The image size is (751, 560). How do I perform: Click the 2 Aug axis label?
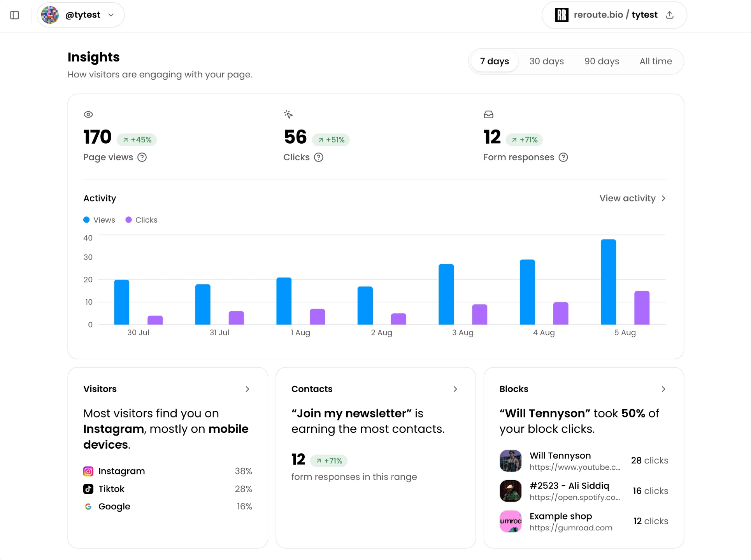tap(381, 333)
